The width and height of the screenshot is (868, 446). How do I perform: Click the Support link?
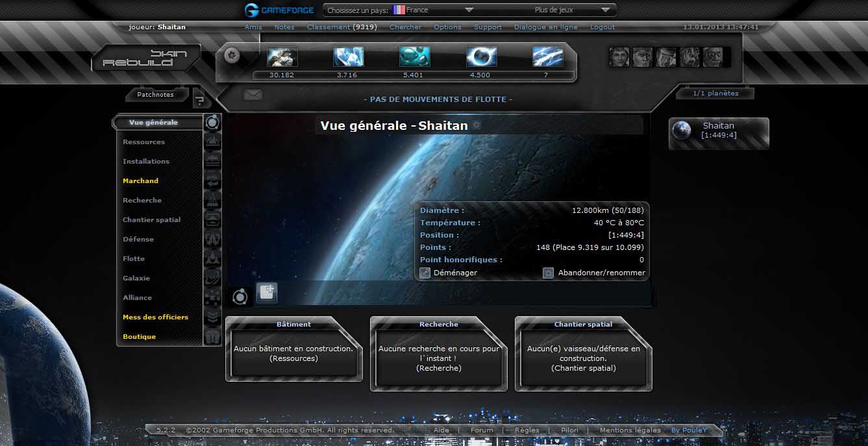(488, 27)
